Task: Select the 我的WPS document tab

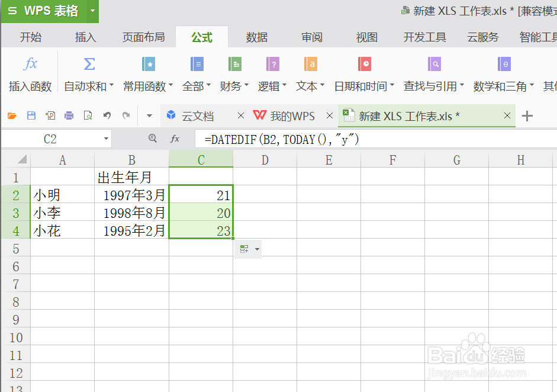Action: (292, 116)
